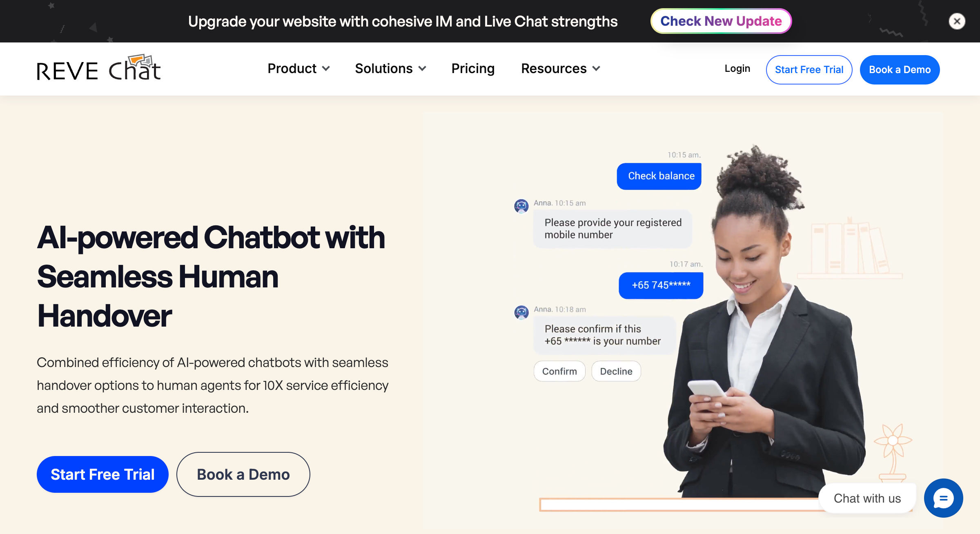The height and width of the screenshot is (534, 980).
Task: Expand the Product dropdown chevron
Action: [326, 69]
